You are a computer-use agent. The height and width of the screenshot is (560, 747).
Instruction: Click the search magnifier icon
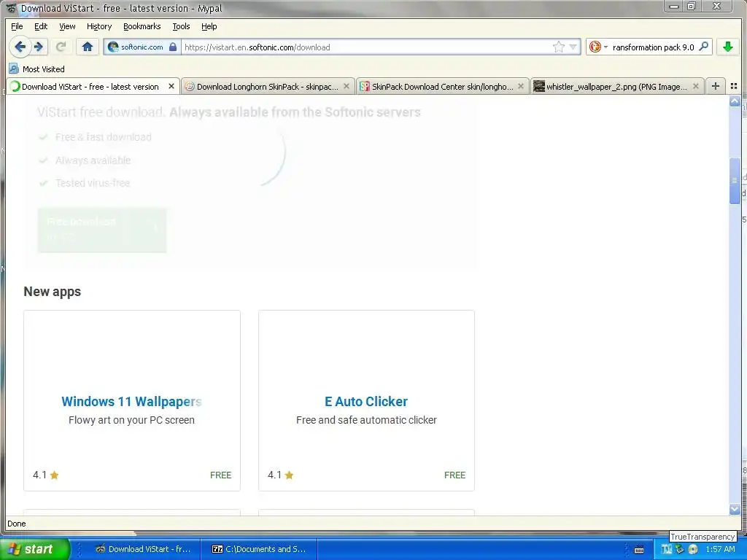(x=704, y=47)
